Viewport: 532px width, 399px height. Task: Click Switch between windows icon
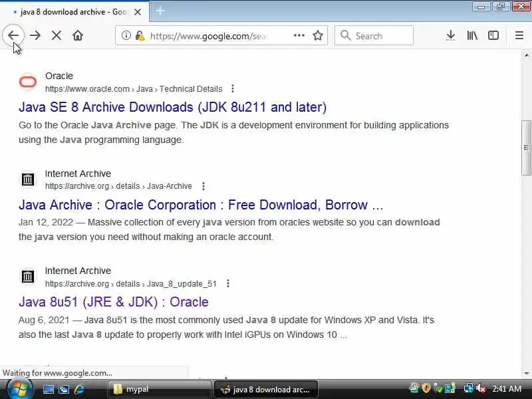pos(64,389)
